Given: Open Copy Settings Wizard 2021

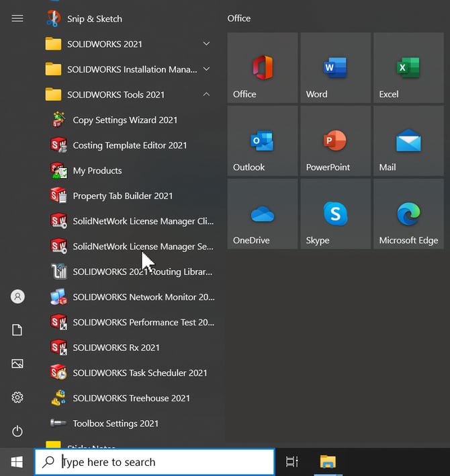Looking at the screenshot, I should coord(125,120).
